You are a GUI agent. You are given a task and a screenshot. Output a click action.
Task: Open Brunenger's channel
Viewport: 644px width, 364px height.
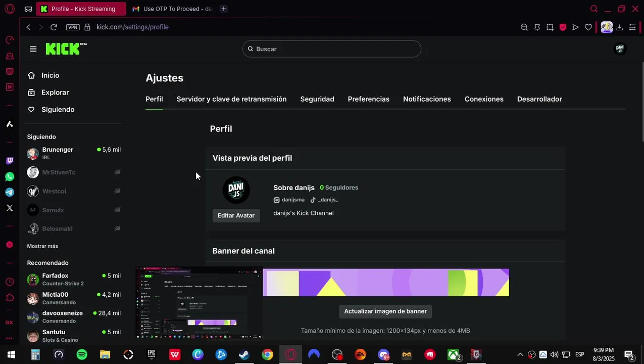(74, 153)
